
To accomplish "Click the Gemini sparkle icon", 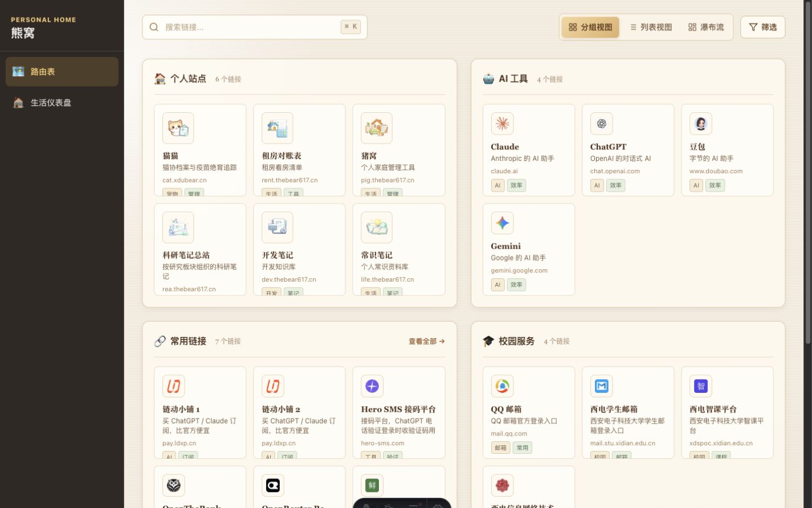I will pyautogui.click(x=502, y=223).
